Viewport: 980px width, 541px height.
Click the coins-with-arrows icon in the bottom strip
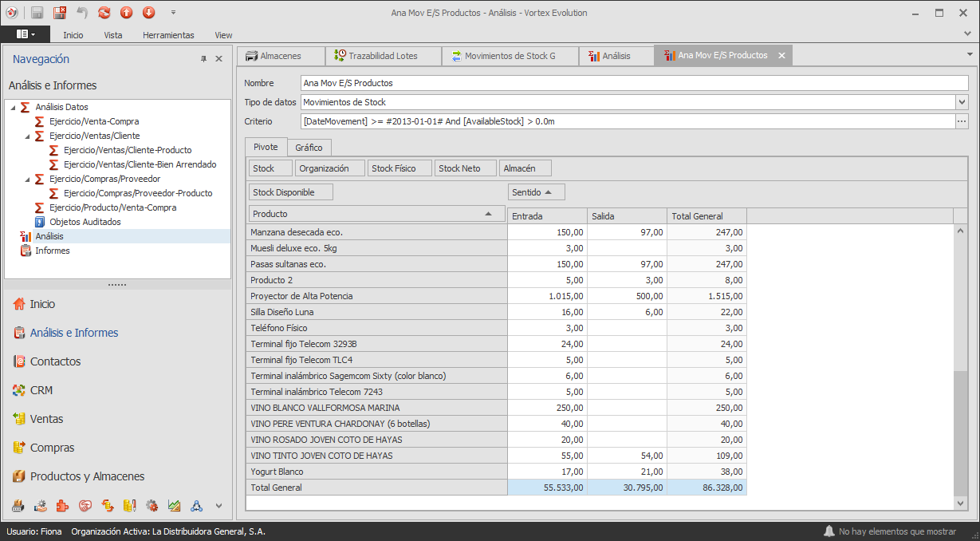coord(108,505)
